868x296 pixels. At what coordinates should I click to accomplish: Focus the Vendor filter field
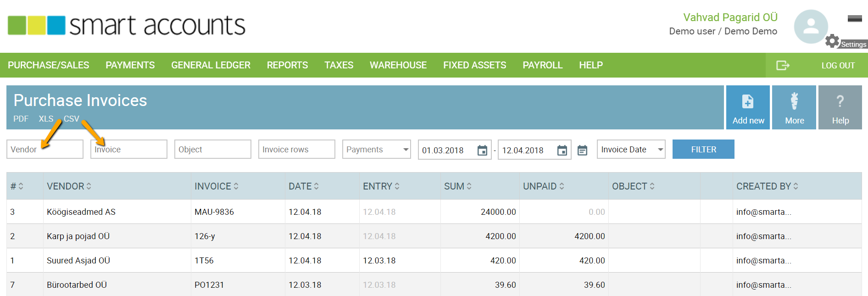point(45,149)
